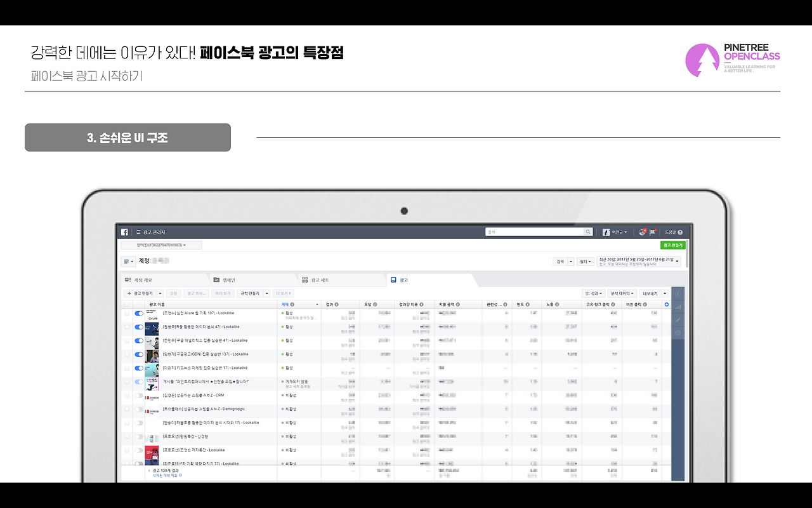
Task: Open the performance charts icon on the right sidebar
Action: pos(678,307)
